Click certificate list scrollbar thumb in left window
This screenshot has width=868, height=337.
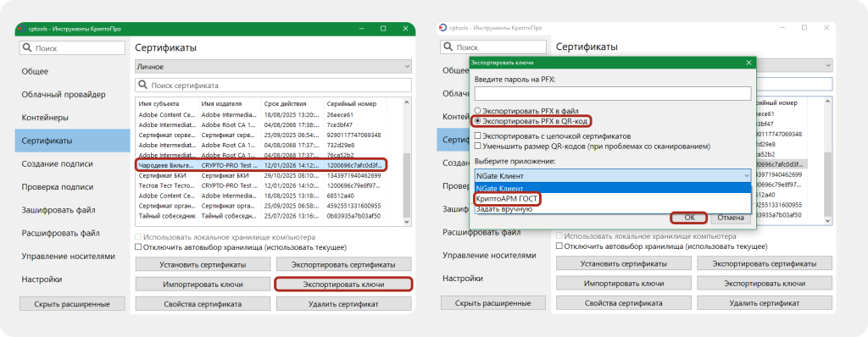pos(407,185)
